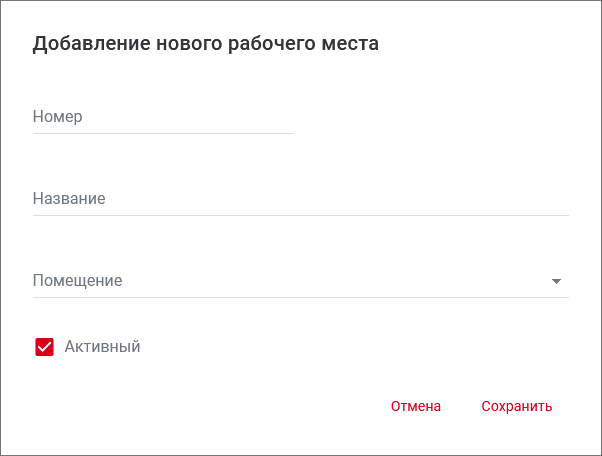The image size is (602, 456).
Task: Toggle the red checkmark box
Action: click(44, 347)
